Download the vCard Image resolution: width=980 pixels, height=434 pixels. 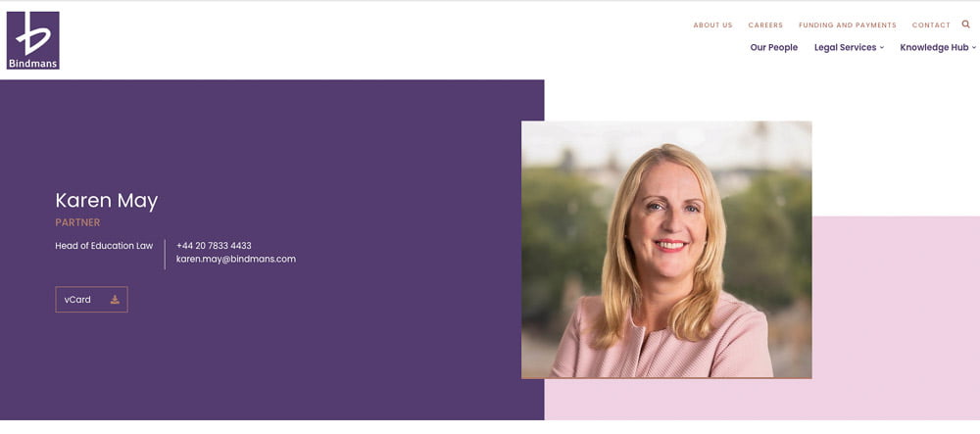(x=91, y=300)
